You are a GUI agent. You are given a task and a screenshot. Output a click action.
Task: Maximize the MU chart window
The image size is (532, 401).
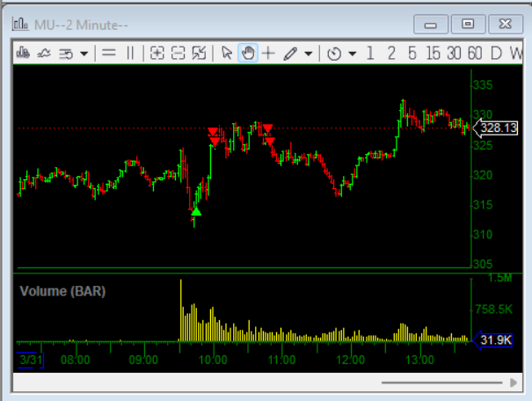click(x=468, y=24)
